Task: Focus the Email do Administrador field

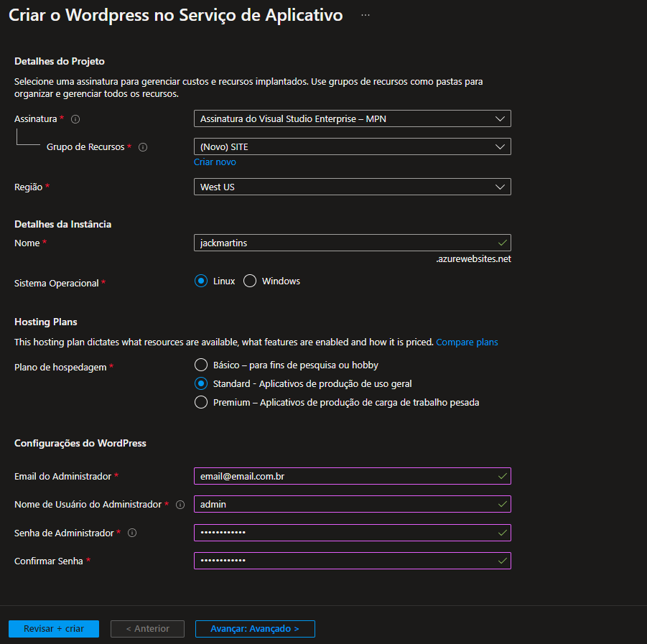Action: coord(353,476)
